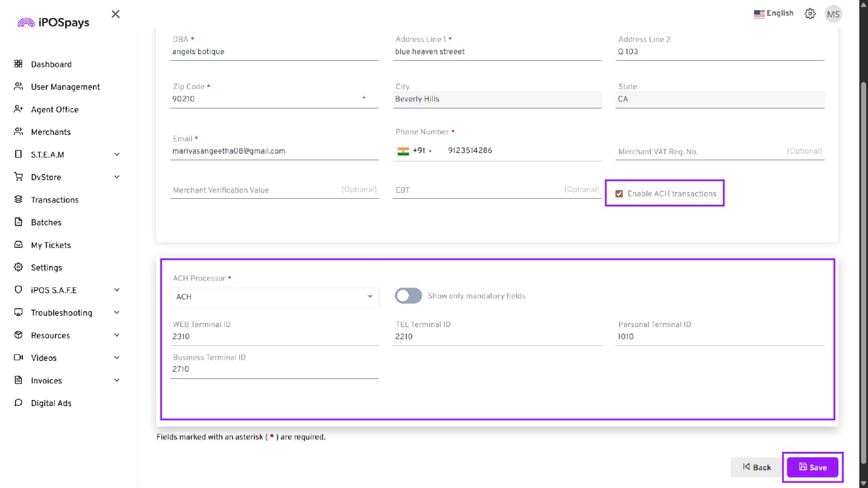Open the settings gear in top bar
The width and height of the screenshot is (868, 488).
(810, 14)
